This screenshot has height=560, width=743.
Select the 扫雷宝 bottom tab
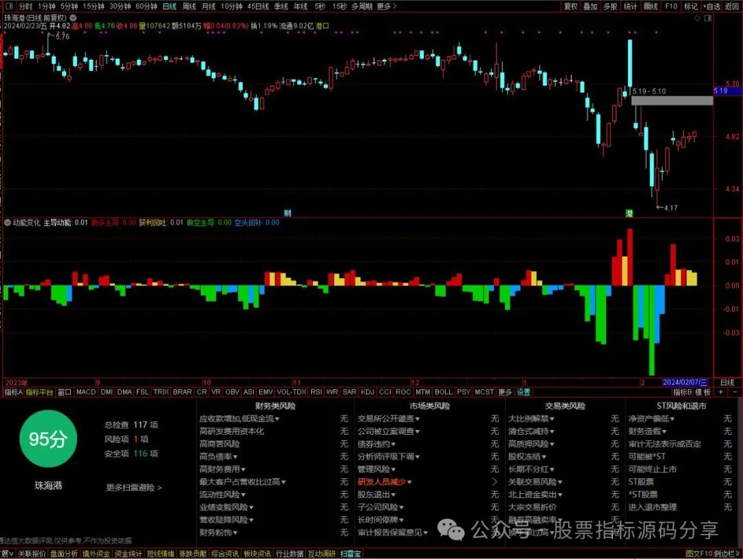pyautogui.click(x=350, y=553)
